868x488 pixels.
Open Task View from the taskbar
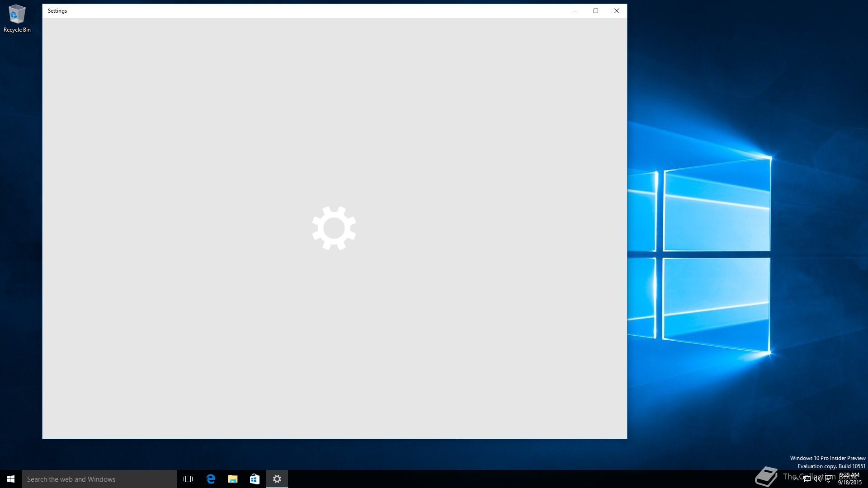click(188, 479)
